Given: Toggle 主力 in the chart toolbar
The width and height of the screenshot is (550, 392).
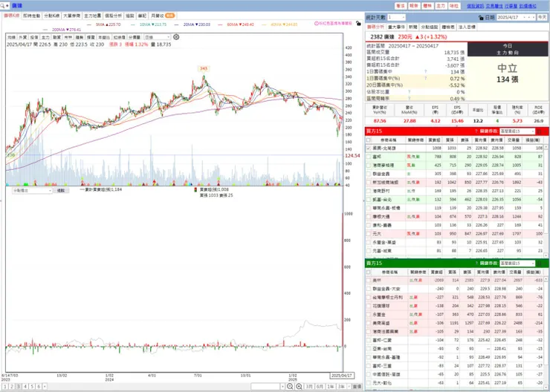Looking at the screenshot, I should point(45,37).
